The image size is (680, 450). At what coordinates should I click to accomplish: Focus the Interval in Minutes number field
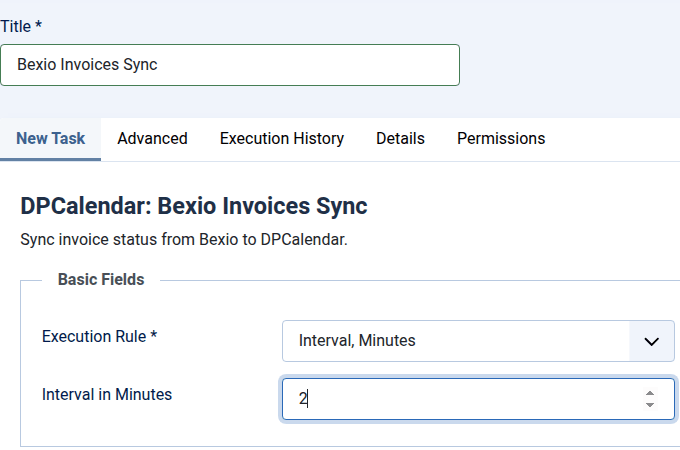pos(460,399)
